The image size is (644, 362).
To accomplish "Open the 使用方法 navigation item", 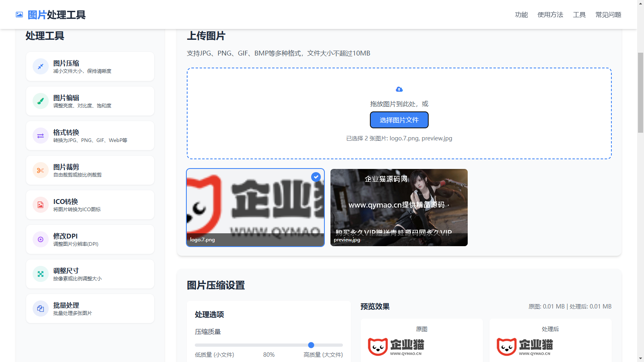I will [x=550, y=15].
